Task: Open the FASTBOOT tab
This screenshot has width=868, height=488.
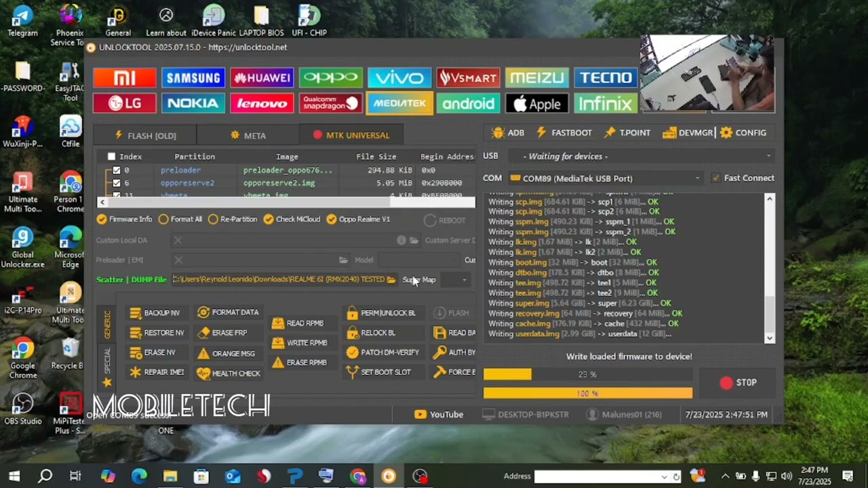Action: click(x=564, y=133)
